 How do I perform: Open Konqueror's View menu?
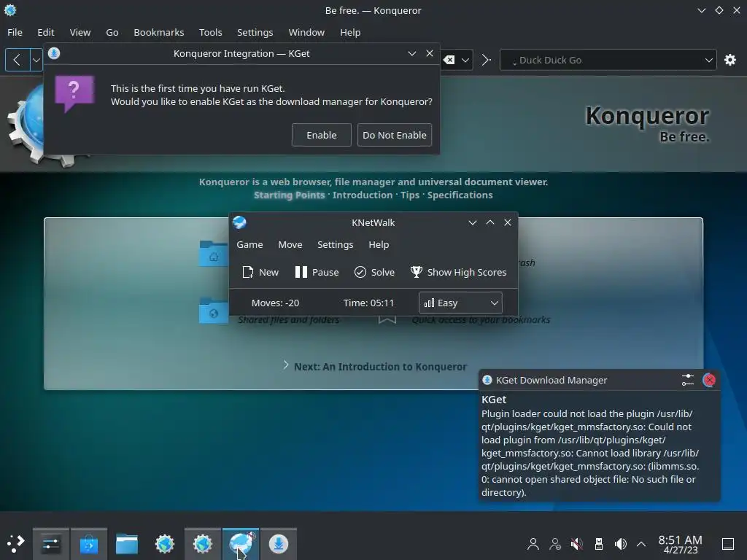[80, 32]
